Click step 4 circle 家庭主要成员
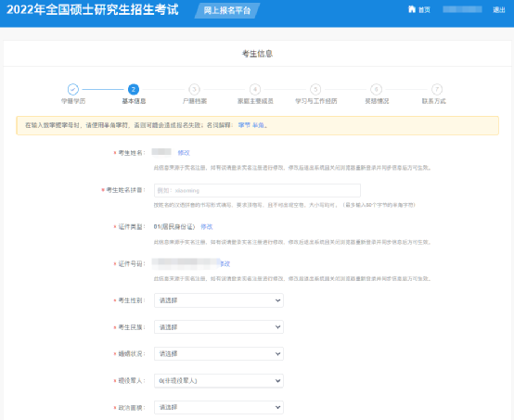Image resolution: width=514 pixels, height=420 pixels. tap(255, 89)
